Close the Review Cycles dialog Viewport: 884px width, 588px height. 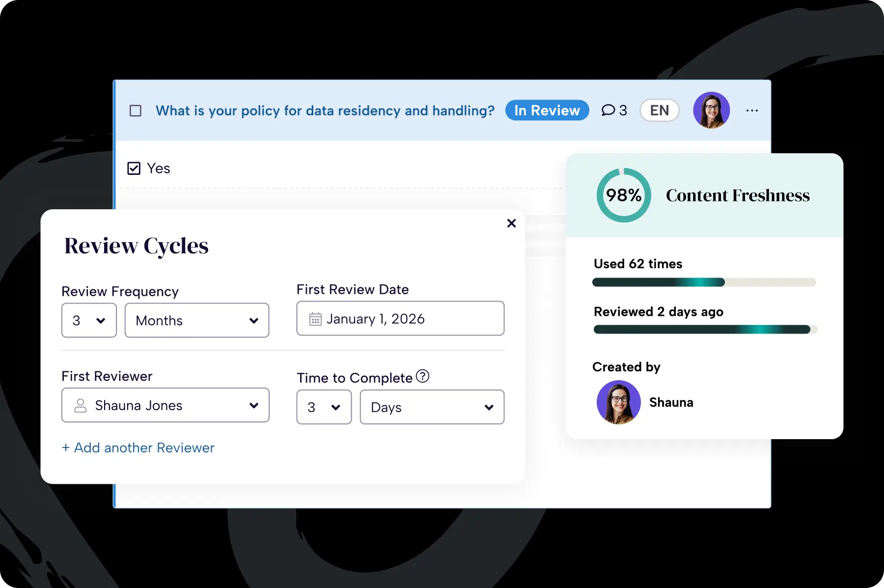point(511,223)
